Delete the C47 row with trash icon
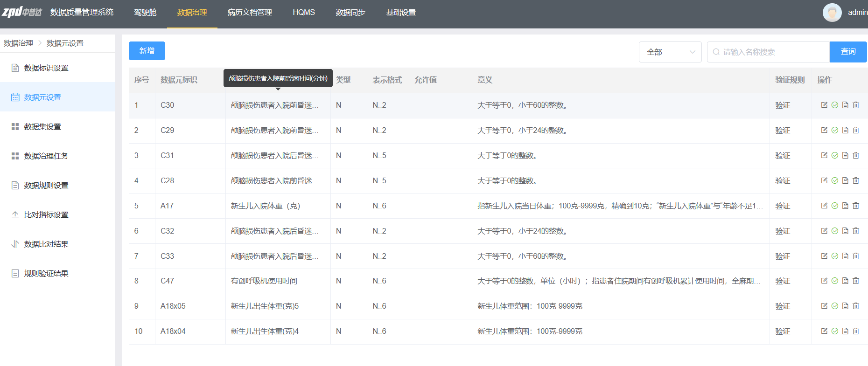Image resolution: width=868 pixels, height=366 pixels. point(856,281)
